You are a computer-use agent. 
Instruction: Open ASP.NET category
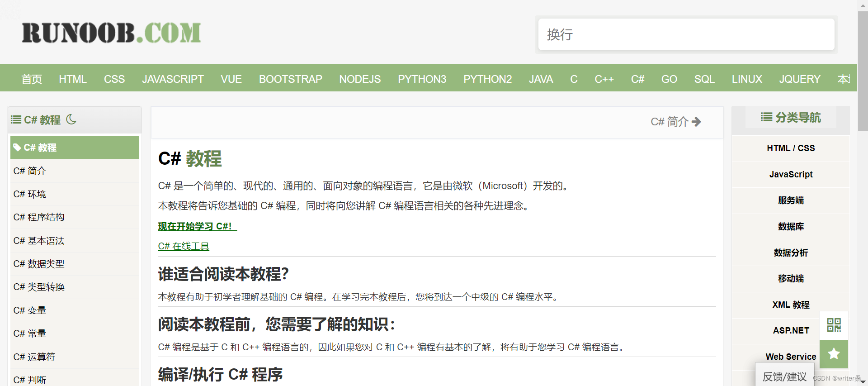tap(791, 330)
